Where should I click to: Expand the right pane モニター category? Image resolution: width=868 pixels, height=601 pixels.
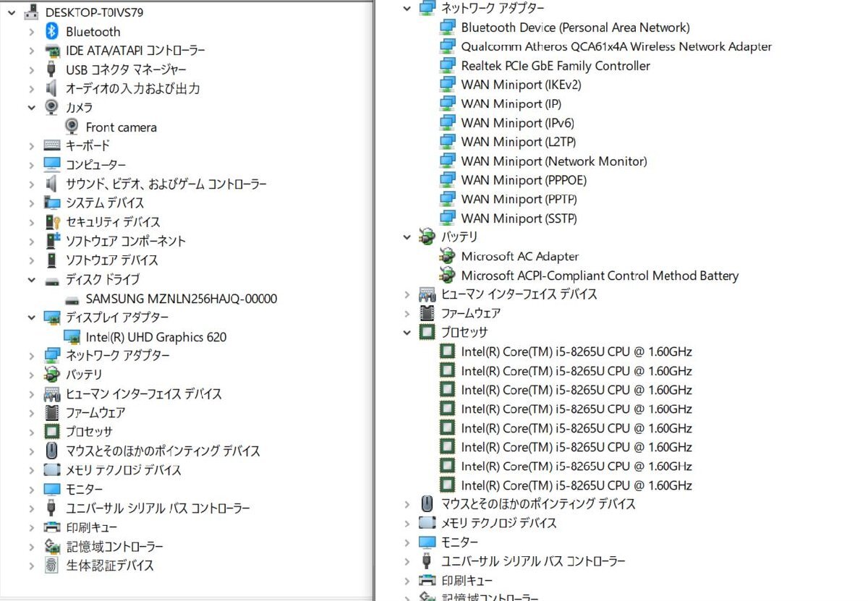tap(407, 542)
